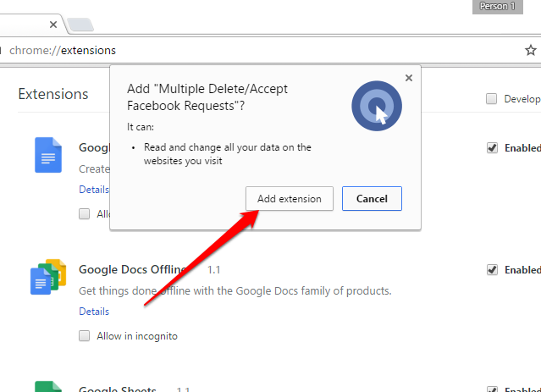Open Details link for Google Docs Offline
Screen dimensions: 541x392
[x=94, y=312]
